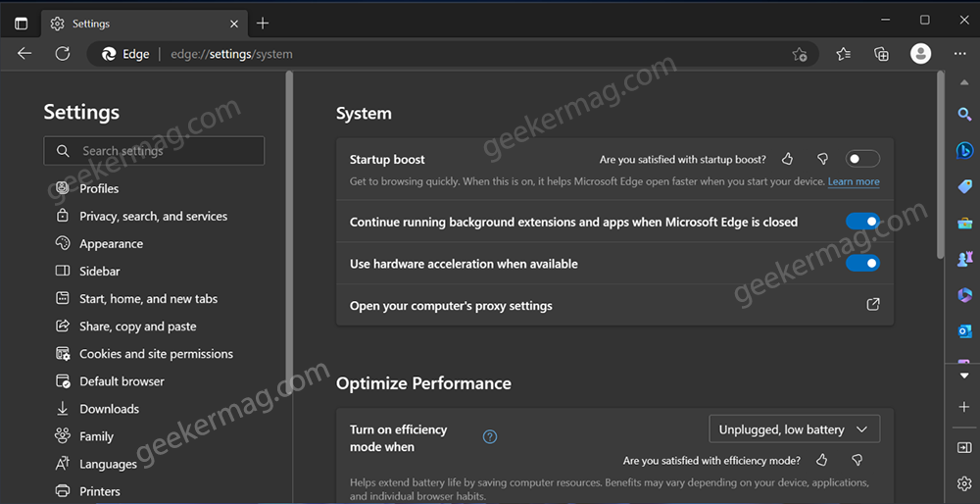Click the Edge site identity badge
980x504 pixels.
[x=126, y=54]
